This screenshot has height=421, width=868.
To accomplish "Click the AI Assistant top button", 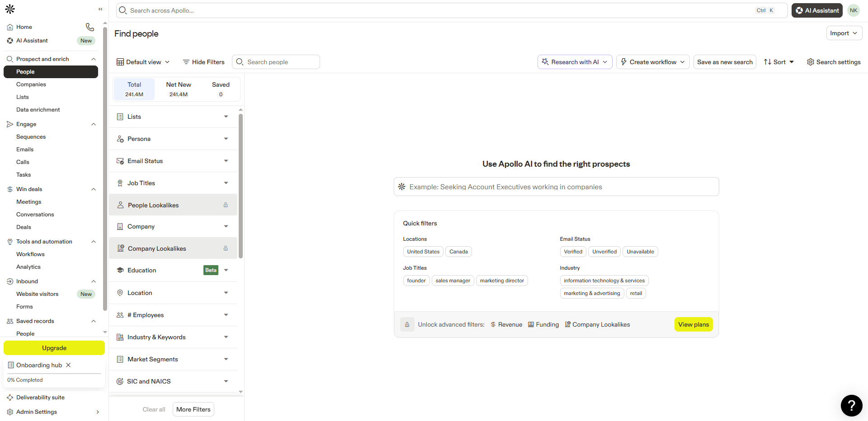I will coord(817,10).
